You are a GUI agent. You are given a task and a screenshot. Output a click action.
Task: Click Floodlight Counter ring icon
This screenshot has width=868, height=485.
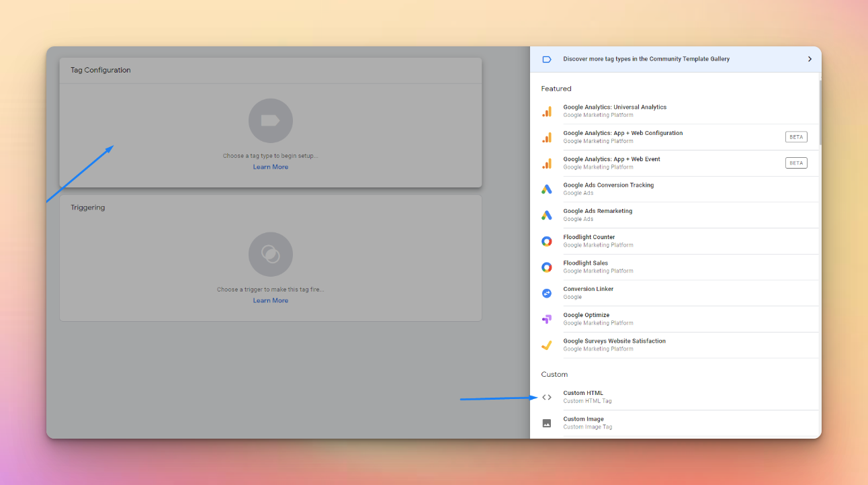547,241
